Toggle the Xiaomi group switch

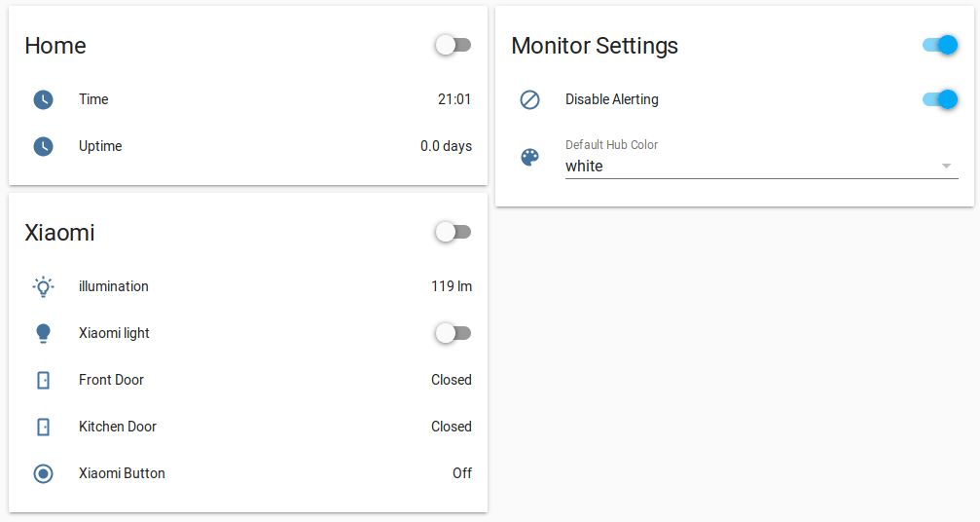pos(454,232)
